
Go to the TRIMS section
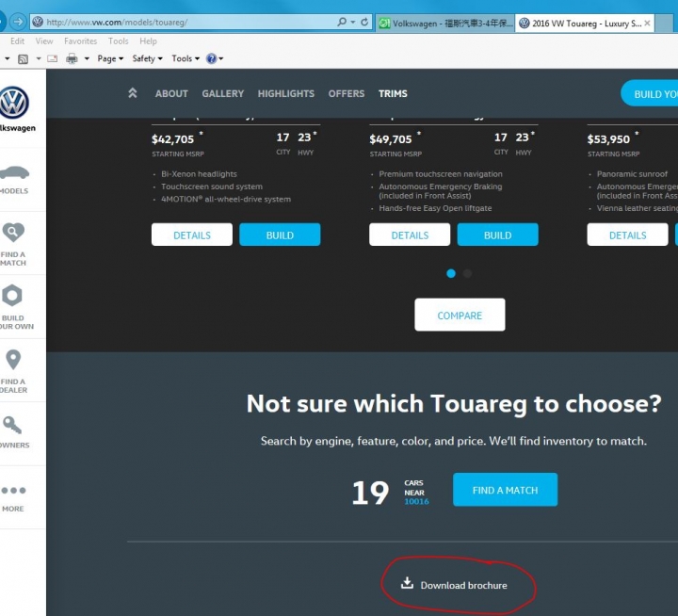pyautogui.click(x=393, y=93)
